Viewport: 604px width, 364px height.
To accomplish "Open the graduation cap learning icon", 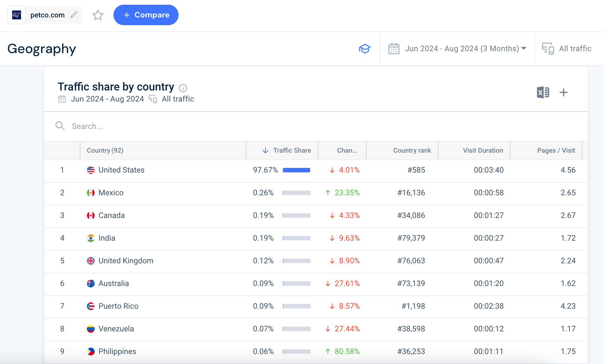I will click(x=365, y=48).
